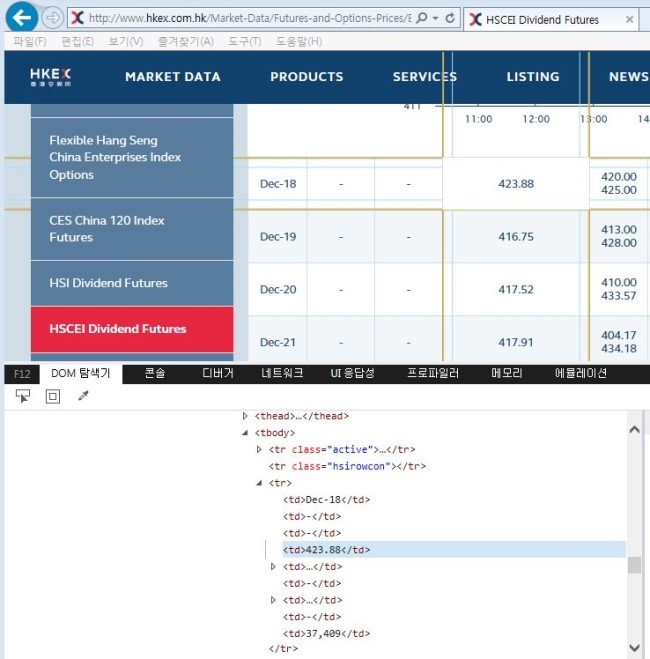Collapse the open tr node
The image size is (650, 659).
(x=259, y=483)
